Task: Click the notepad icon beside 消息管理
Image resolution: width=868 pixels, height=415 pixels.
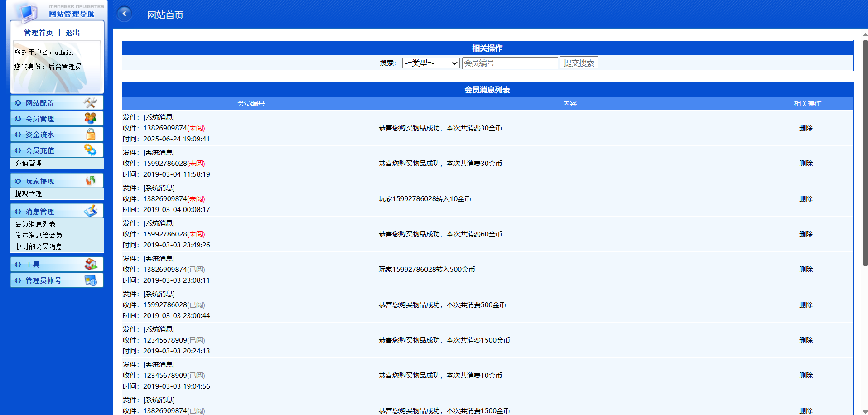Action: (90, 211)
